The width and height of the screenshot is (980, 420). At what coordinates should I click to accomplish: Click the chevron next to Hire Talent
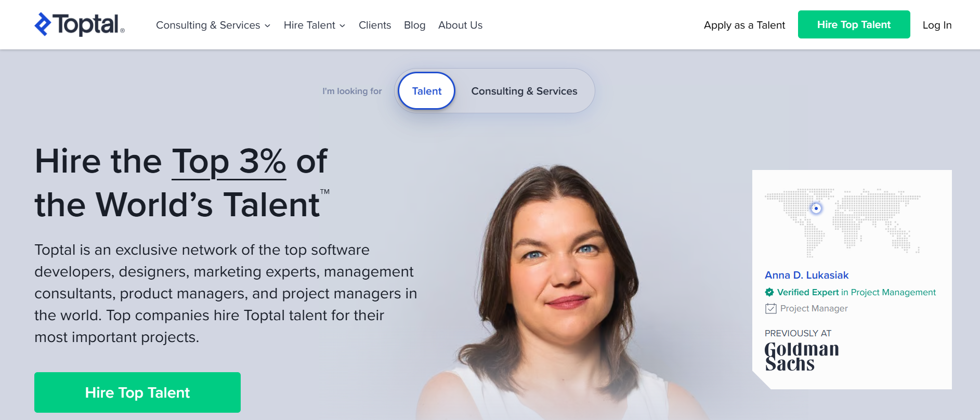[342, 25]
